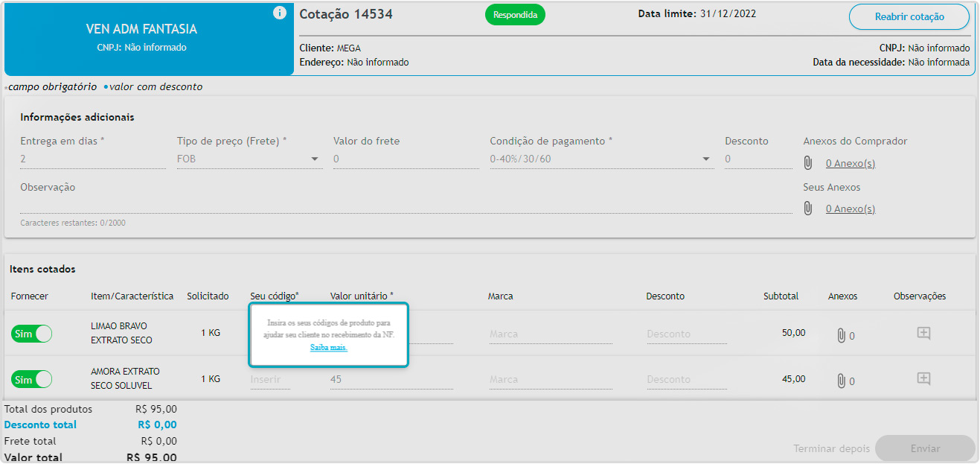
Task: Click the Observação text field
Action: [406, 204]
